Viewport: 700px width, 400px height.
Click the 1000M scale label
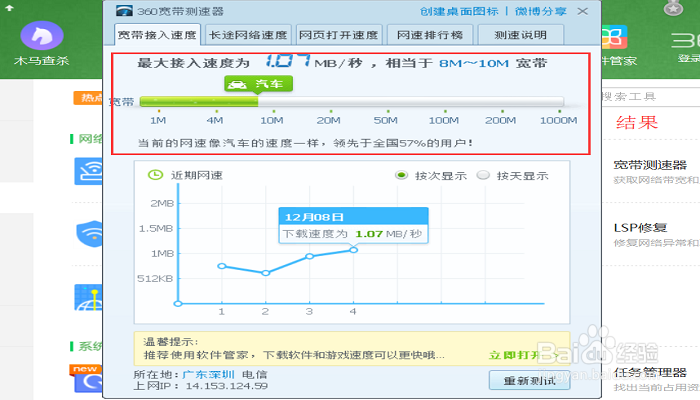click(x=558, y=120)
